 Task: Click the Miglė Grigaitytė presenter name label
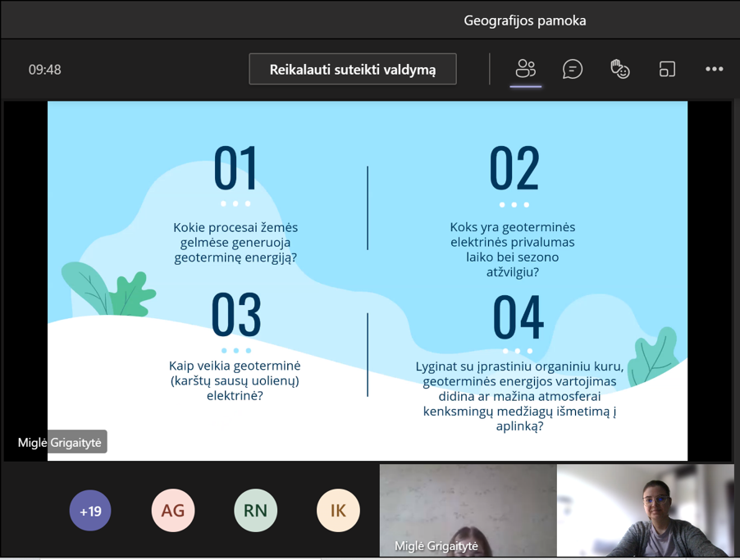[60, 442]
